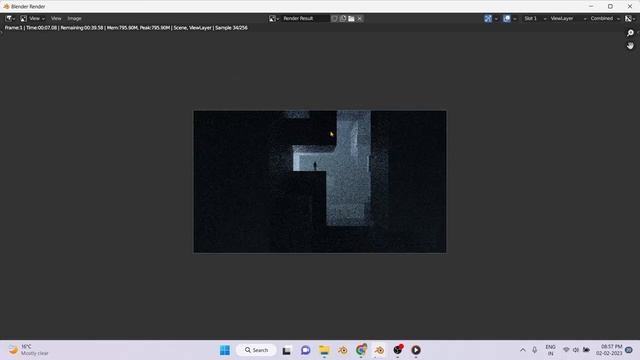This screenshot has width=640, height=360.
Task: Open the image browse dropdown icon
Action: point(273,18)
